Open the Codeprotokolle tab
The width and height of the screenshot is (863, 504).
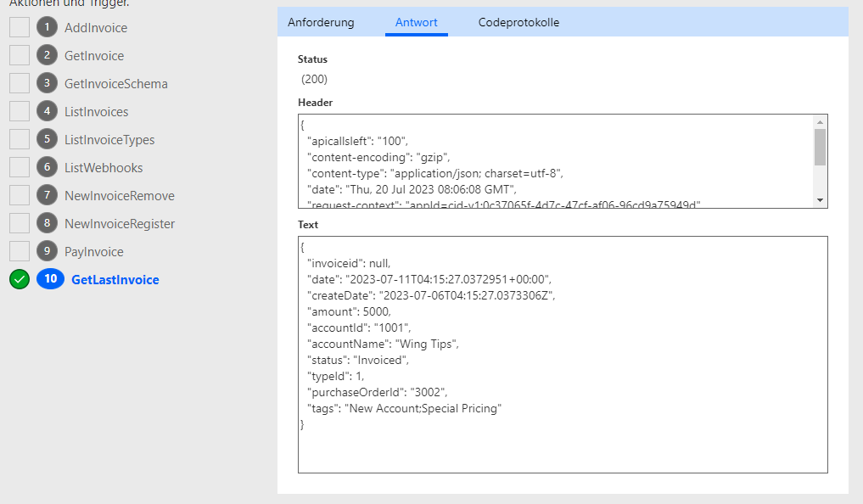coord(518,22)
